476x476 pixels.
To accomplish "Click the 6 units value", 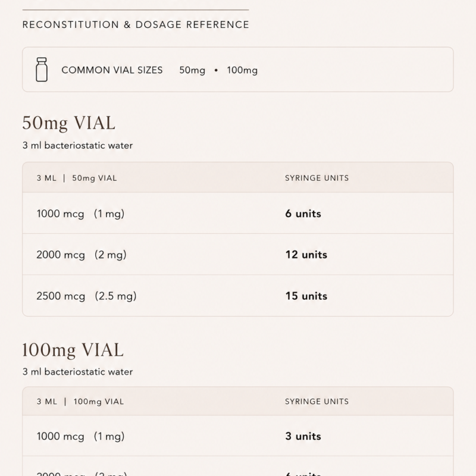I will (303, 214).
